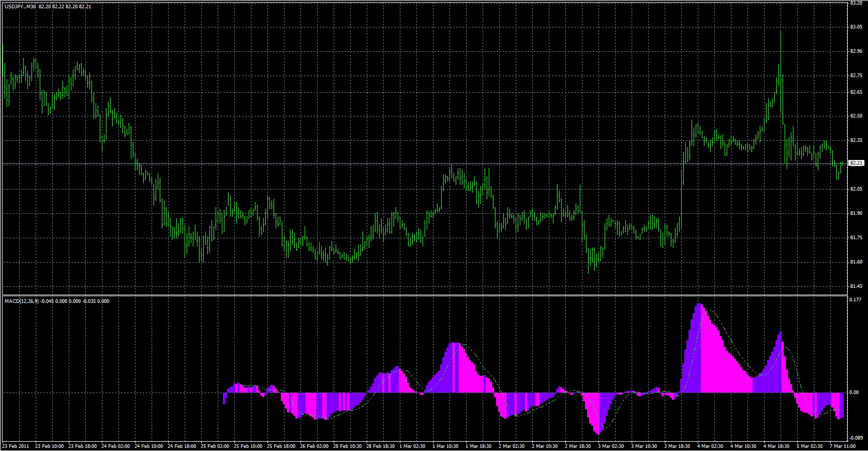Click the 0.177 MACD scale value
The height and width of the screenshot is (451, 868).
(x=855, y=299)
